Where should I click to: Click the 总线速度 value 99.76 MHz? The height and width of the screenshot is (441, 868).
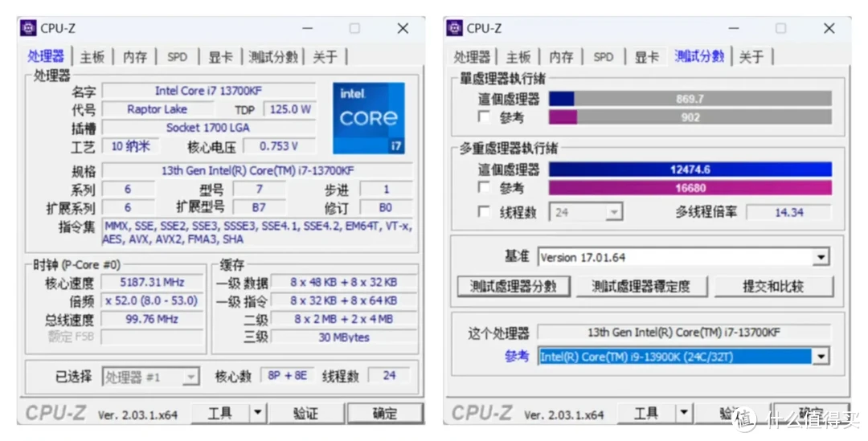click(152, 319)
